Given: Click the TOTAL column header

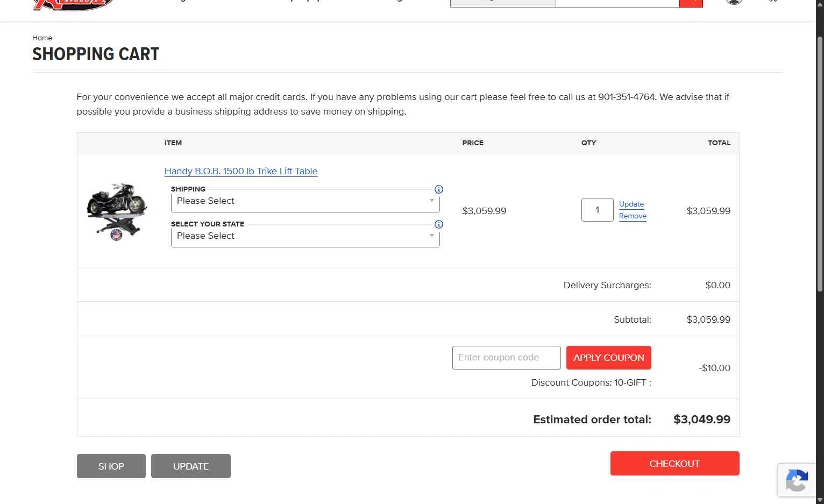Looking at the screenshot, I should point(719,143).
